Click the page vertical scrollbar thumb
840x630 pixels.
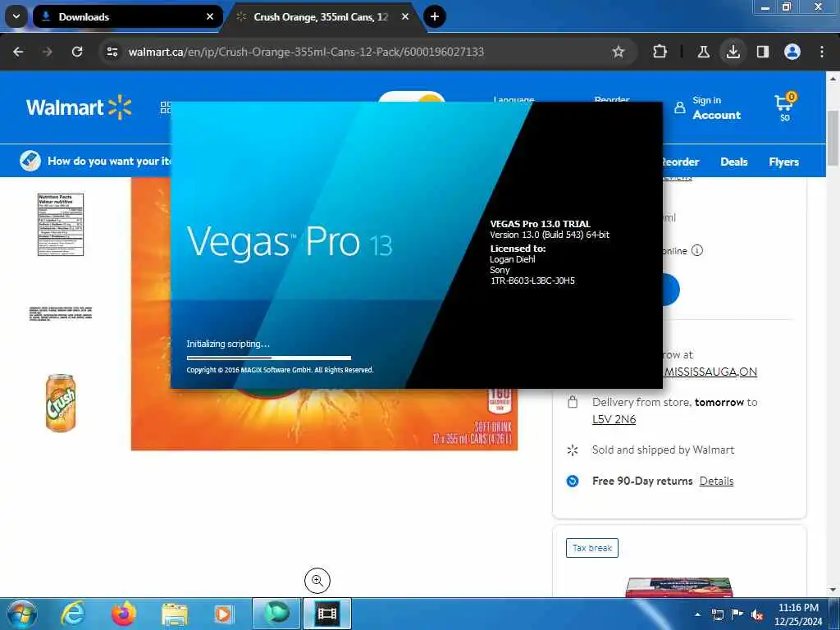[833, 138]
